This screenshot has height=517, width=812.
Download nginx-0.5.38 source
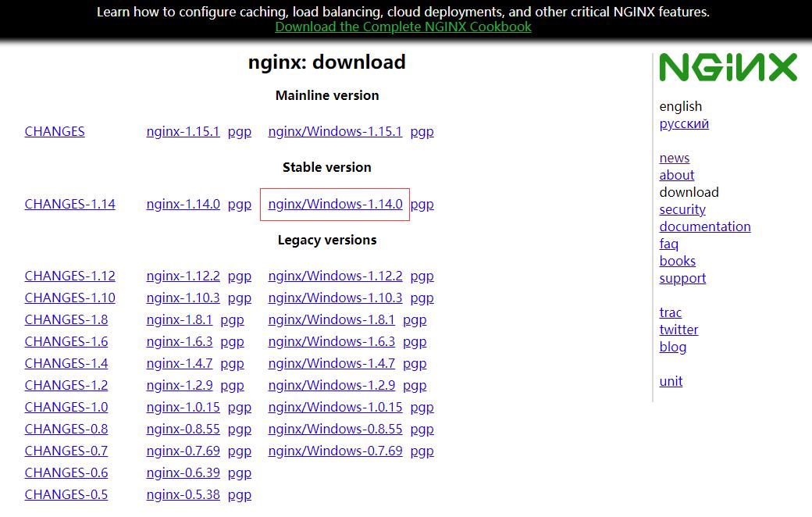pos(183,494)
